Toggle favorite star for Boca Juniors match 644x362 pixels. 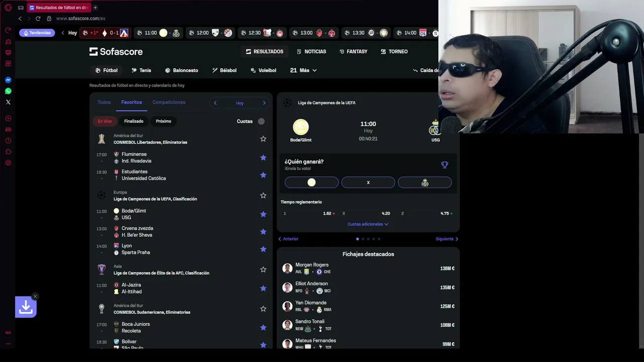pyautogui.click(x=263, y=327)
